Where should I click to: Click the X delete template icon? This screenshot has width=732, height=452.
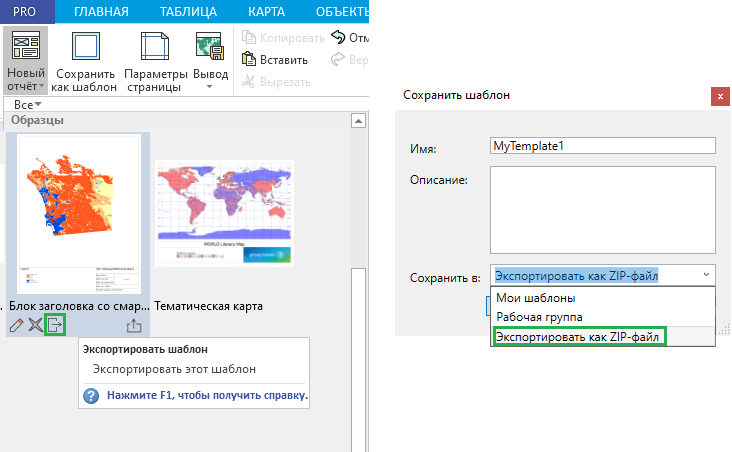tap(36, 325)
